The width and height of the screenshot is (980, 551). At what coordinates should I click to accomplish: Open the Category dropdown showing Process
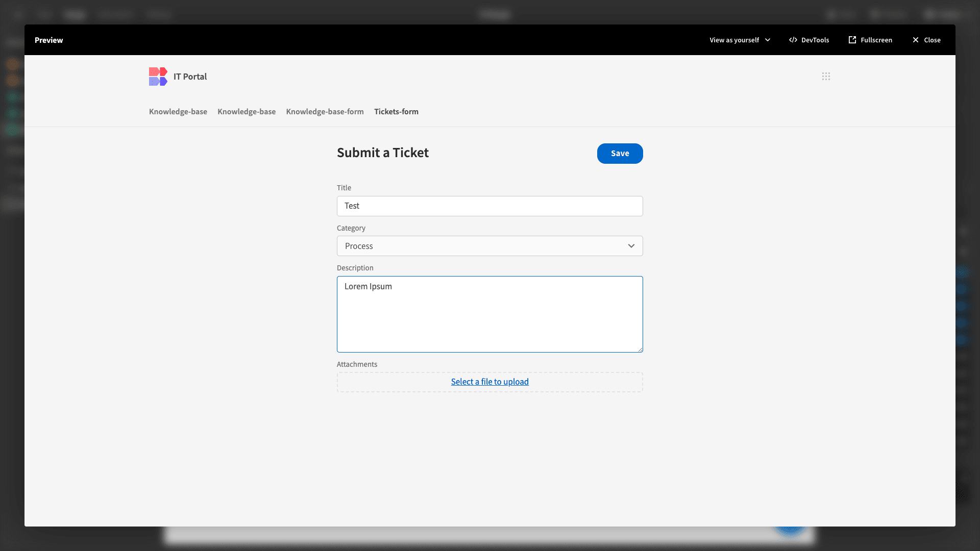pyautogui.click(x=489, y=246)
